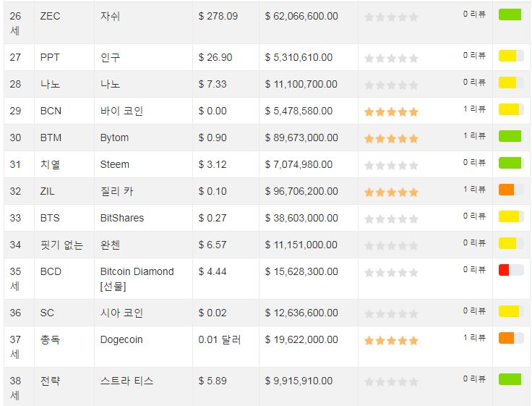
Task: Click the gold star rating for Bytom
Action: coord(391,138)
